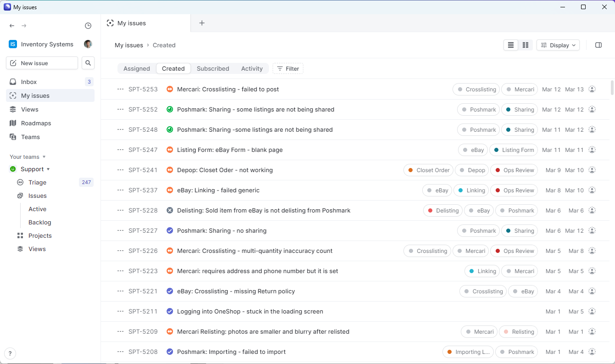Image resolution: width=615 pixels, height=364 pixels.
Task: Open Views in the main sidebar
Action: [x=50, y=109]
